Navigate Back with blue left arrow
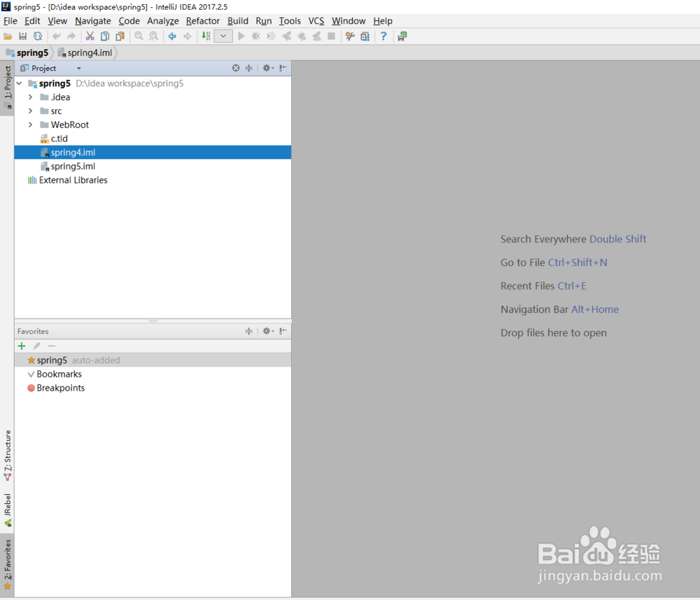The width and height of the screenshot is (700, 600). (x=172, y=36)
